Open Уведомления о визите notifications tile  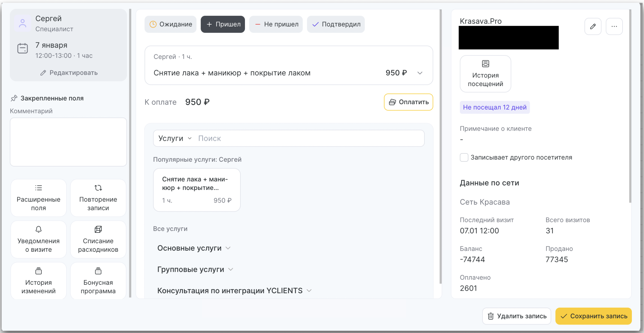pos(38,239)
